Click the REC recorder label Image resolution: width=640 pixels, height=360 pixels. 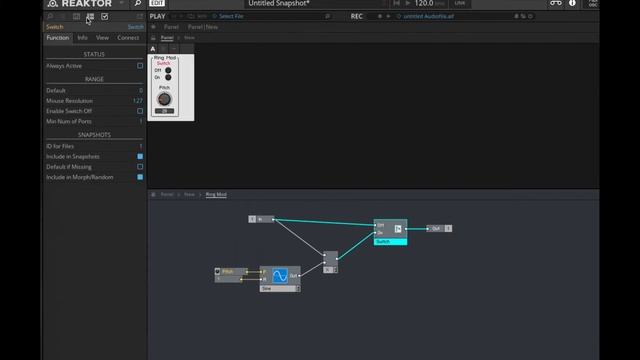coord(356,16)
